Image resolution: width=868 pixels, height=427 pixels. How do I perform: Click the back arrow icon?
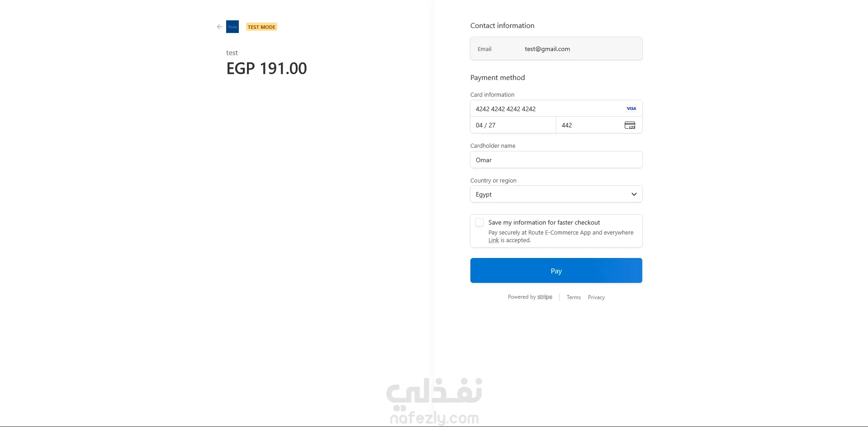[x=219, y=27]
